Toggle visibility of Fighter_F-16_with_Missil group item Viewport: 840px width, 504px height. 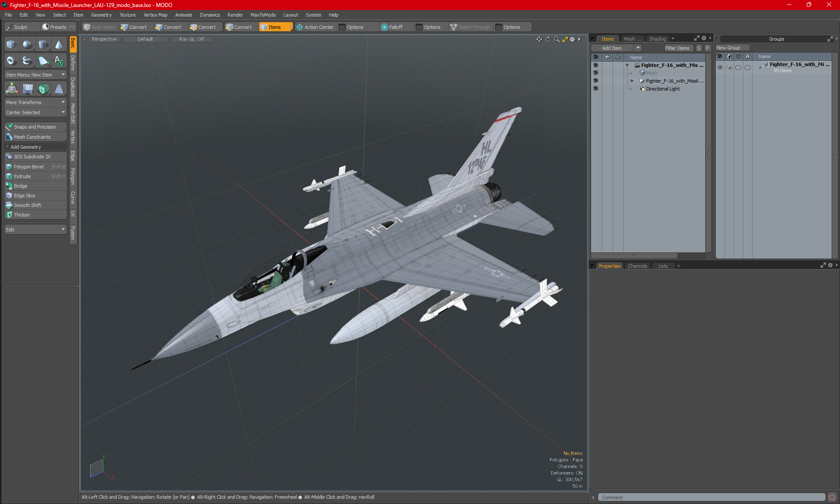[x=595, y=81]
